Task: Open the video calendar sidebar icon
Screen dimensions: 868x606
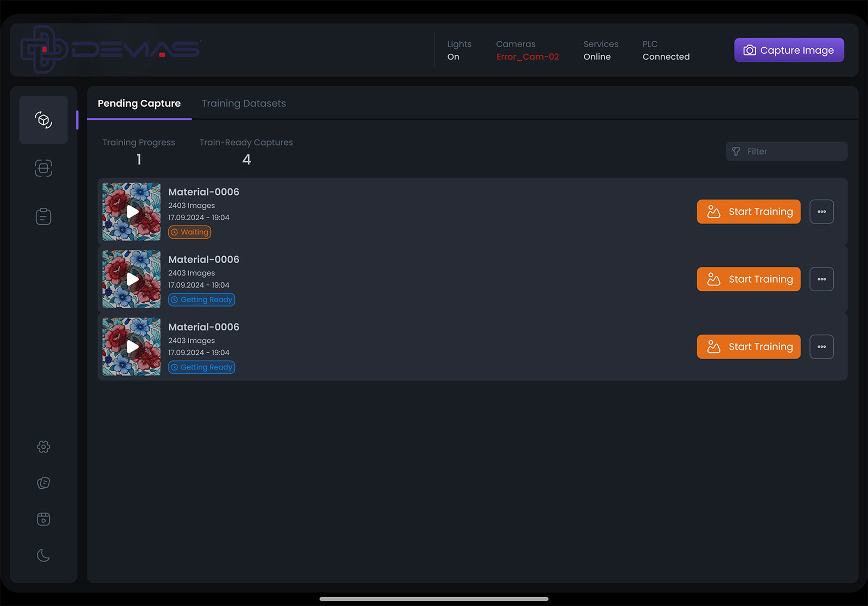Action: pos(43,519)
